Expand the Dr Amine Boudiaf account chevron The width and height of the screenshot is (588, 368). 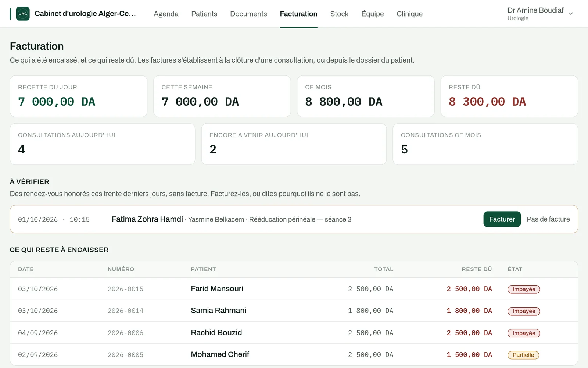[571, 14]
